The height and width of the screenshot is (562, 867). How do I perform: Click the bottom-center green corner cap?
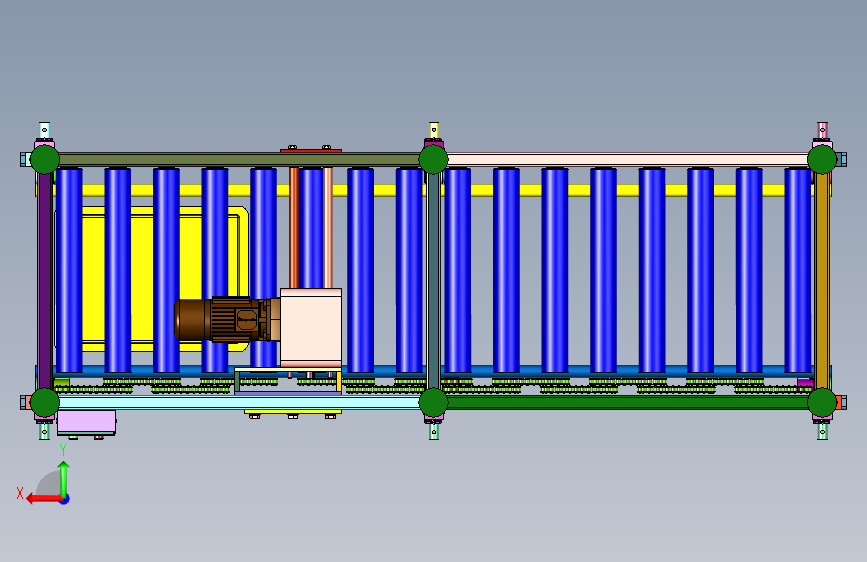coord(434,403)
